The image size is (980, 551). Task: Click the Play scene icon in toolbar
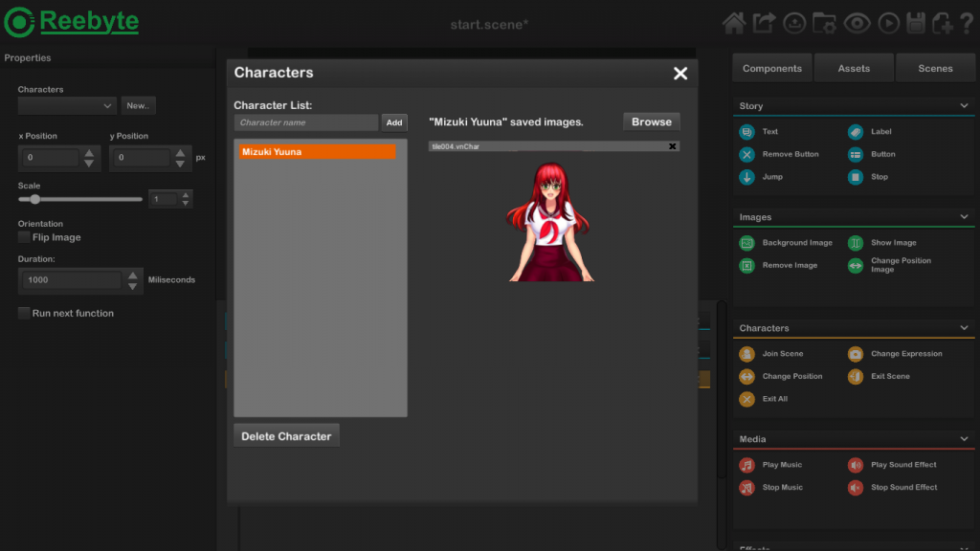[x=888, y=23]
